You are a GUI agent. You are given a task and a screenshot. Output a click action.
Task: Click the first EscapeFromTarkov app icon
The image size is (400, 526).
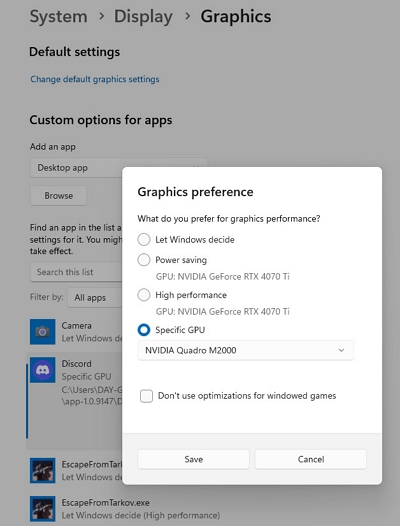point(43,471)
